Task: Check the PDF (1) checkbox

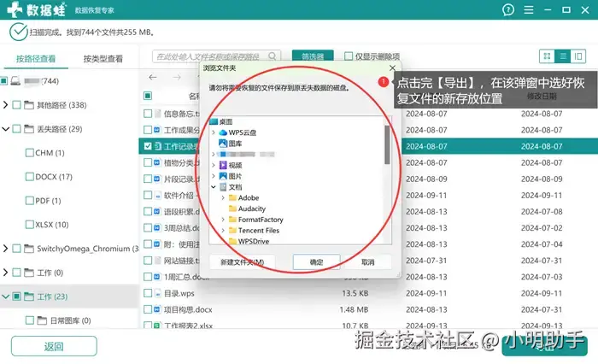Action: click(x=29, y=200)
